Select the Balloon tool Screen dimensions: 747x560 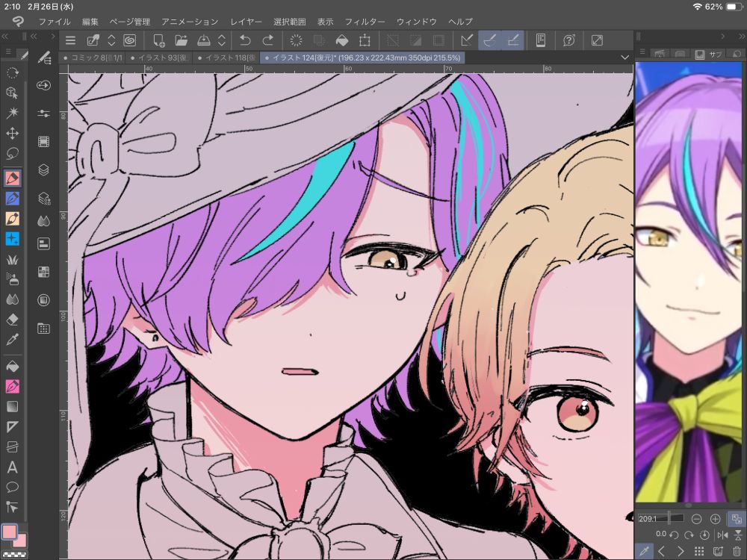coord(13,487)
